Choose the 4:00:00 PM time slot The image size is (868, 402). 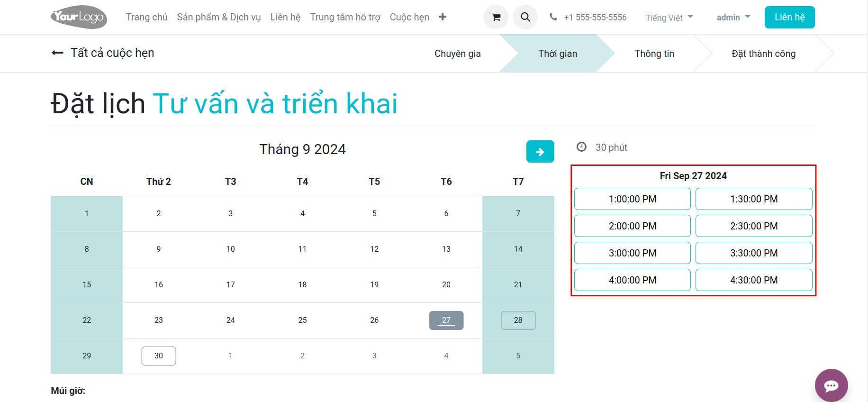tap(633, 280)
